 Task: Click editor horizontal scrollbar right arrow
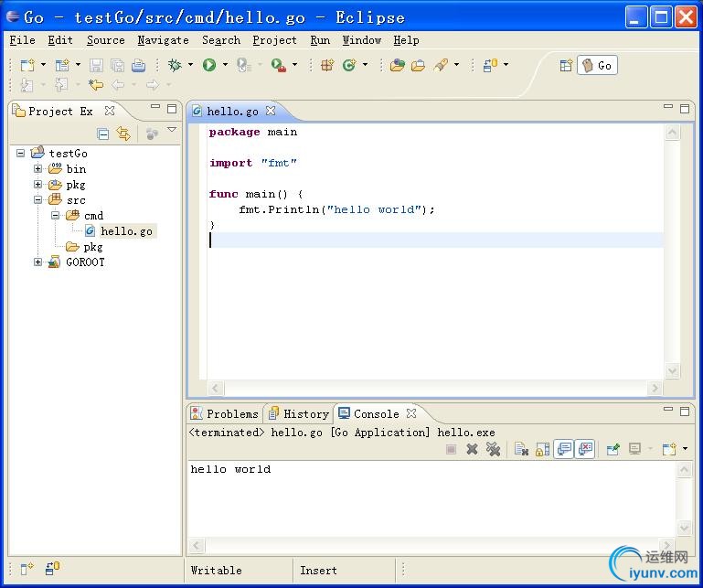(x=655, y=388)
